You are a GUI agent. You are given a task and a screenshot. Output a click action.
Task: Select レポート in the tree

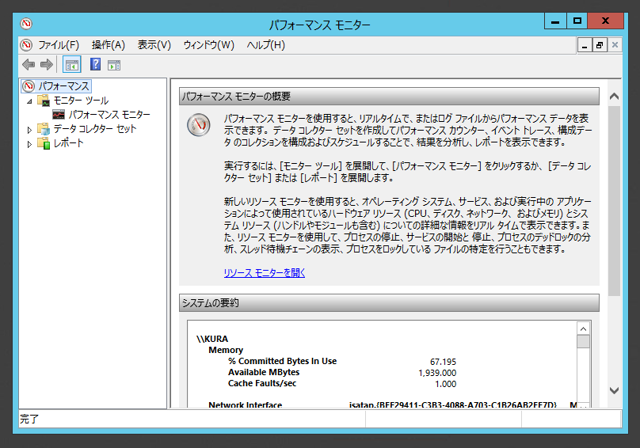point(68,143)
